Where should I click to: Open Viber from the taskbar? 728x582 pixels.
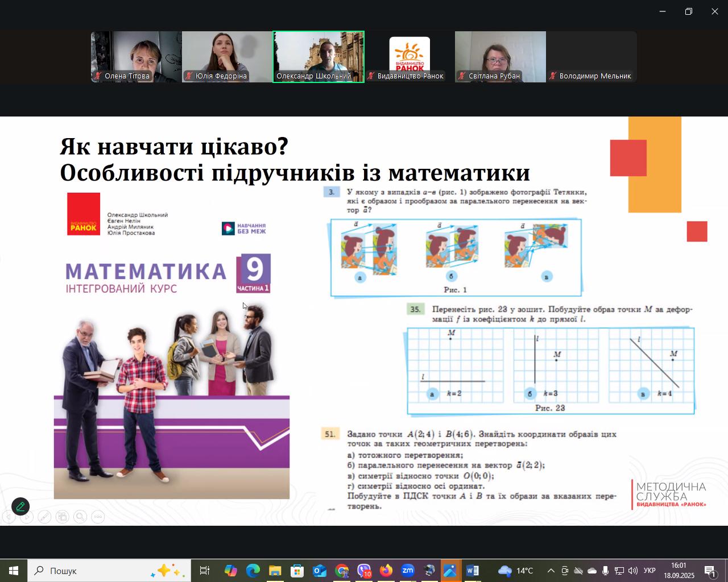[364, 571]
